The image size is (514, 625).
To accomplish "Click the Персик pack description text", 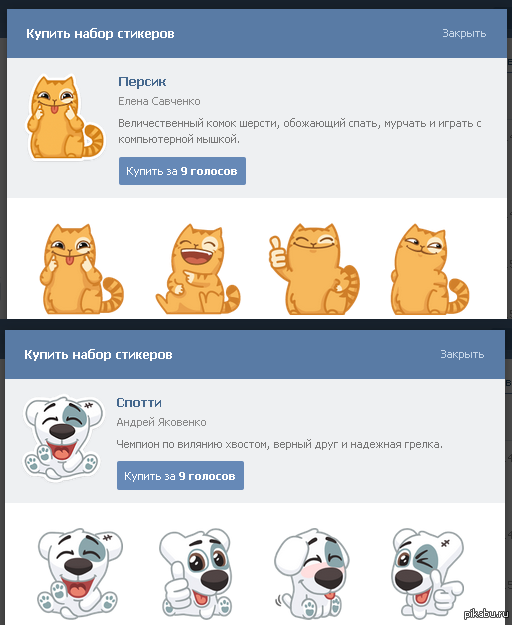I will point(300,131).
